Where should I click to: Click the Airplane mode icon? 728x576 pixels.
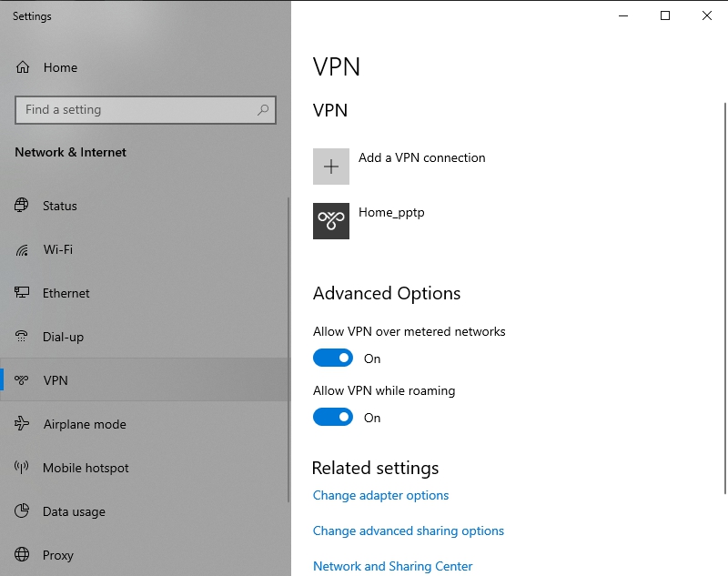click(x=23, y=424)
